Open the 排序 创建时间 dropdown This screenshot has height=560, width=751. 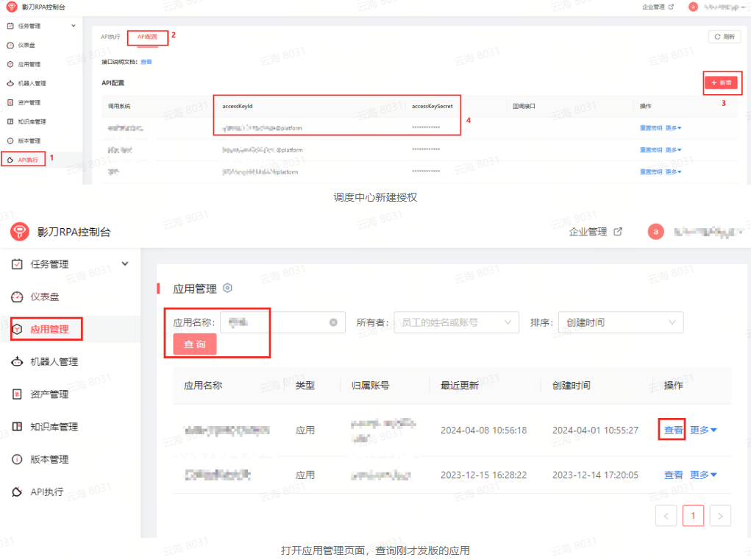tap(621, 322)
